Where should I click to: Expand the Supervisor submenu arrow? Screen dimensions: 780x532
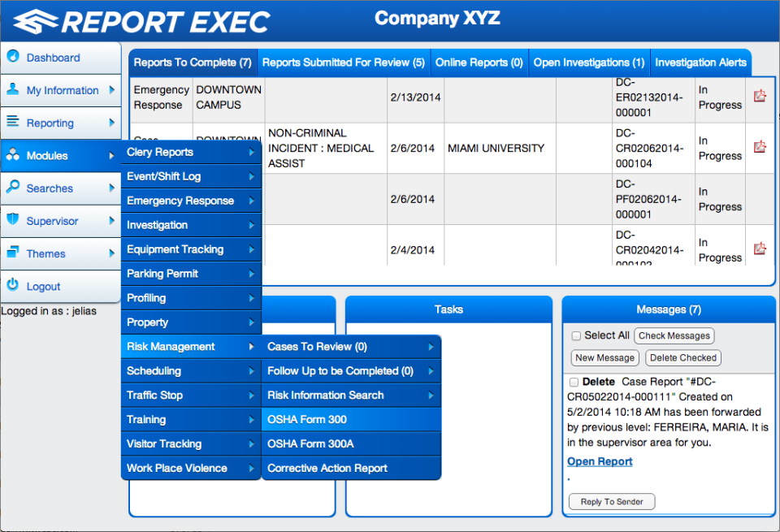click(112, 220)
